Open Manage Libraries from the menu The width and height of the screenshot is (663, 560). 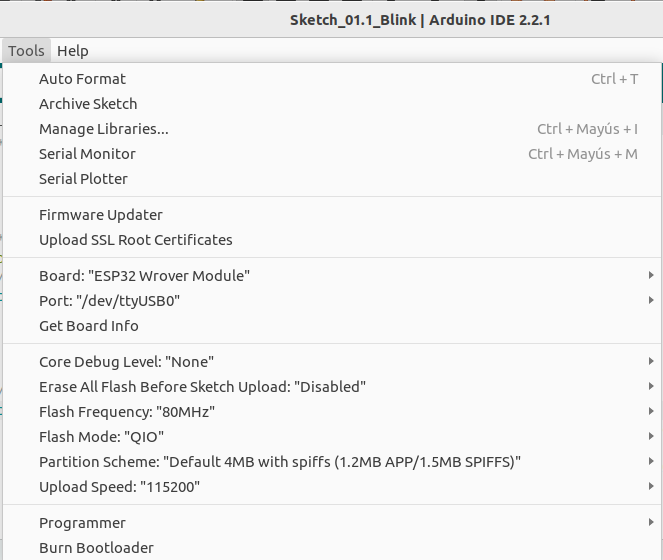[x=104, y=129]
